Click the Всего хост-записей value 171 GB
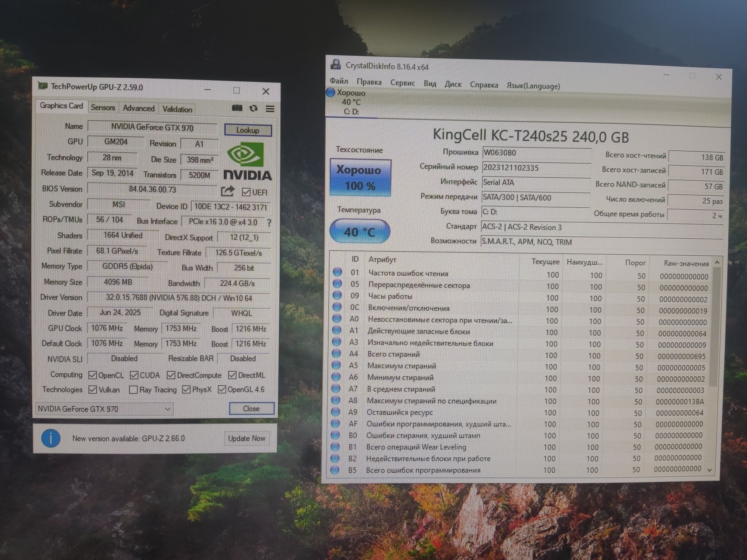The width and height of the screenshot is (747, 560). [x=696, y=172]
